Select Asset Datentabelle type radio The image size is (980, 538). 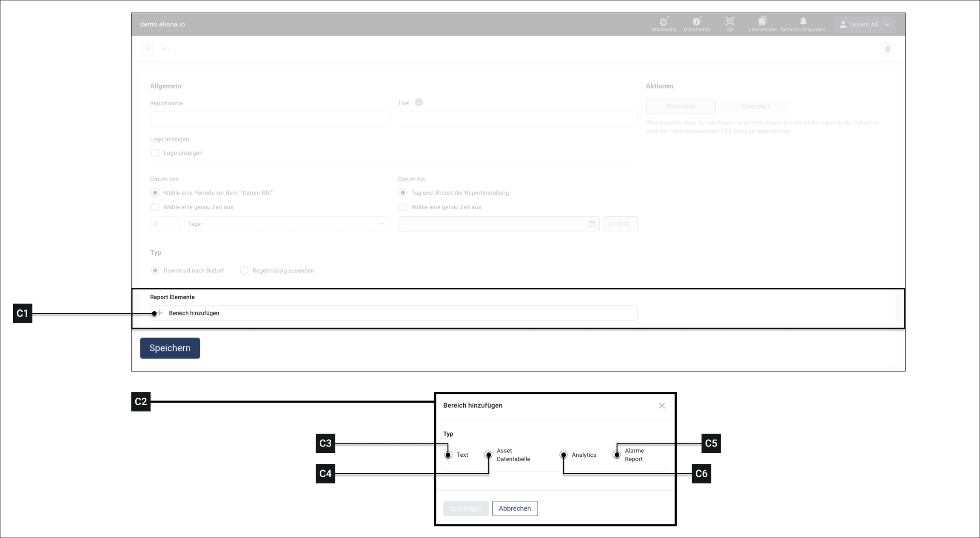(x=488, y=455)
